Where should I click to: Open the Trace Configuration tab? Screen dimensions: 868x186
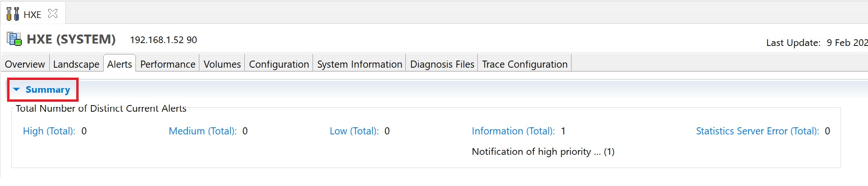tap(525, 64)
